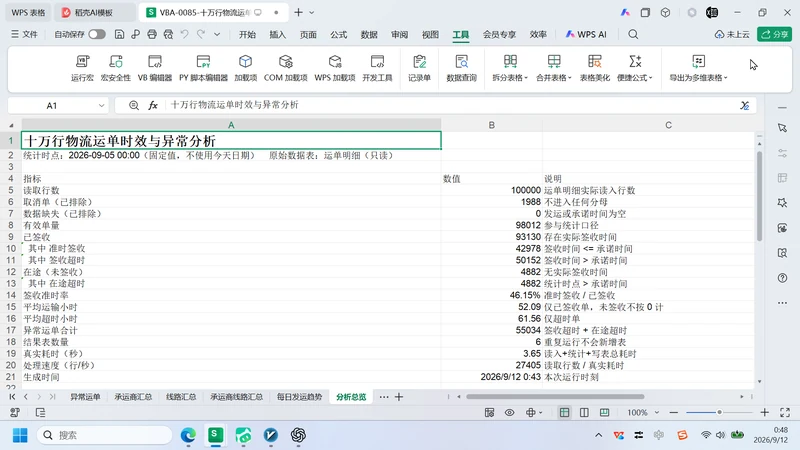Switch to the 每日发运趋势 sheet tab
800x450 pixels.
pos(299,396)
